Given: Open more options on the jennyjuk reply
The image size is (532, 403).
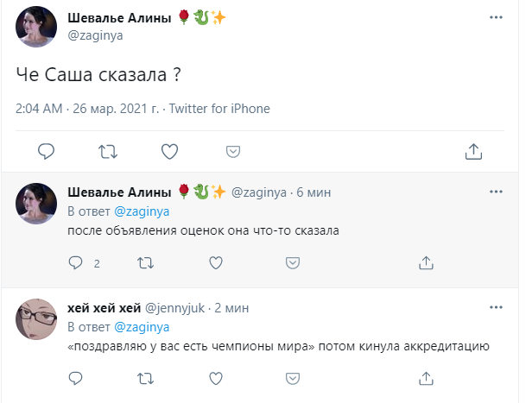Looking at the screenshot, I should pos(496,306).
